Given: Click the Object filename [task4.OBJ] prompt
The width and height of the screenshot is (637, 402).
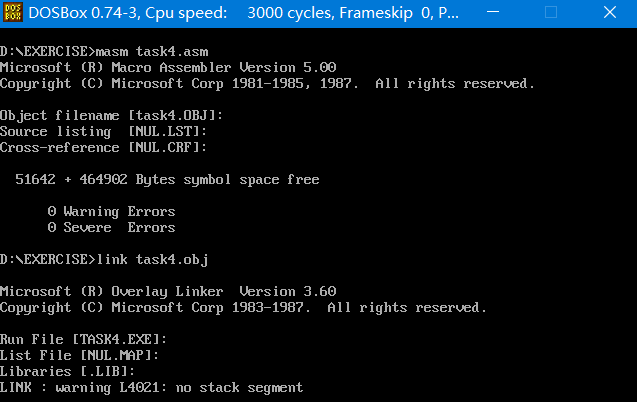Looking at the screenshot, I should [111, 115].
